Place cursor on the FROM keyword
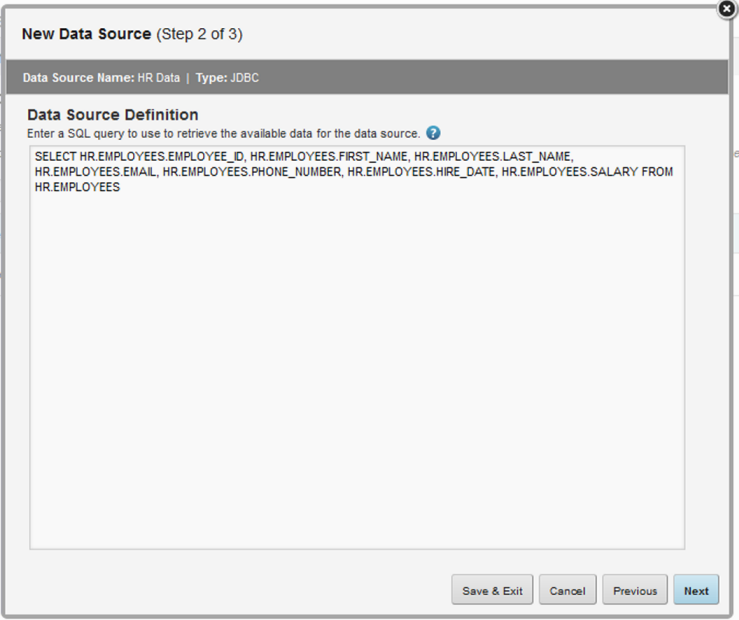This screenshot has width=739, height=620. (x=657, y=172)
